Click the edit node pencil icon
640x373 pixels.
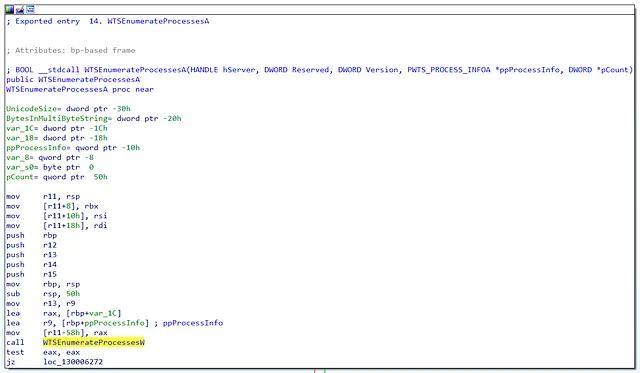[20, 9]
